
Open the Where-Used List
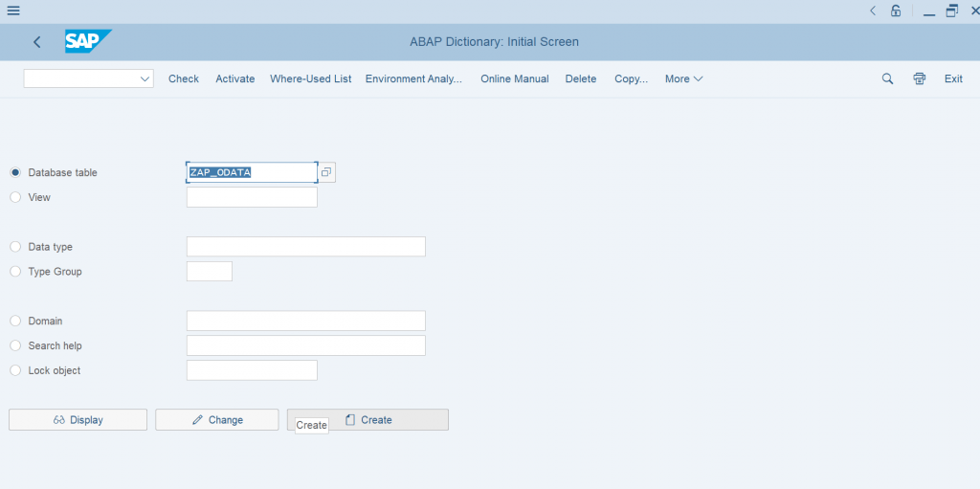tap(311, 78)
